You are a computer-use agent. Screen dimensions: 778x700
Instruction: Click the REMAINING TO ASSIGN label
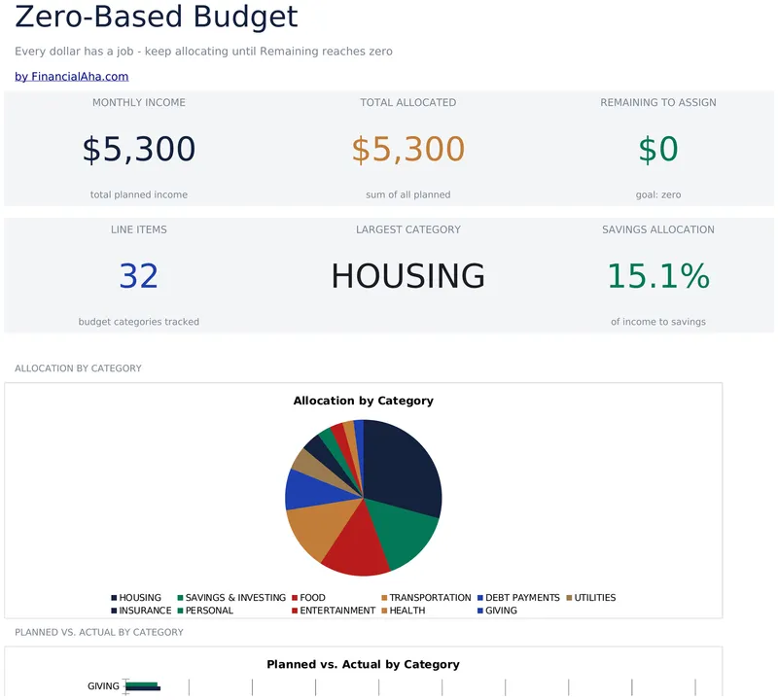click(x=658, y=103)
